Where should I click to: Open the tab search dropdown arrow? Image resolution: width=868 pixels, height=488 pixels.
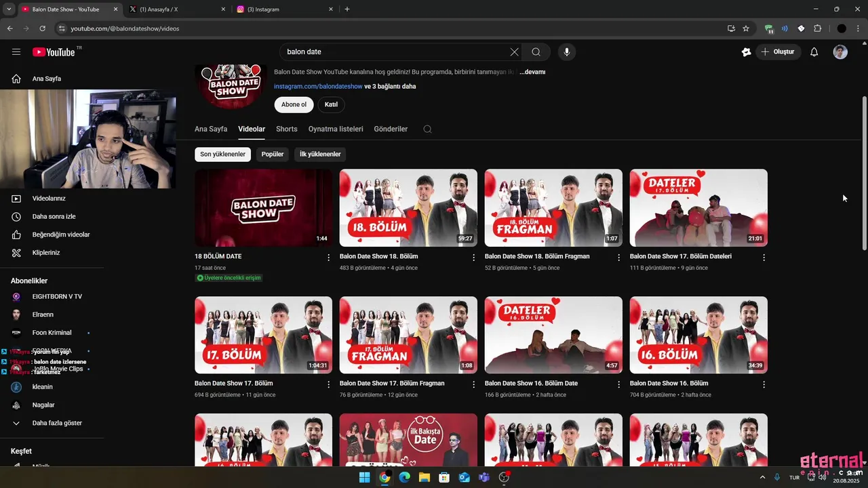[x=9, y=9]
